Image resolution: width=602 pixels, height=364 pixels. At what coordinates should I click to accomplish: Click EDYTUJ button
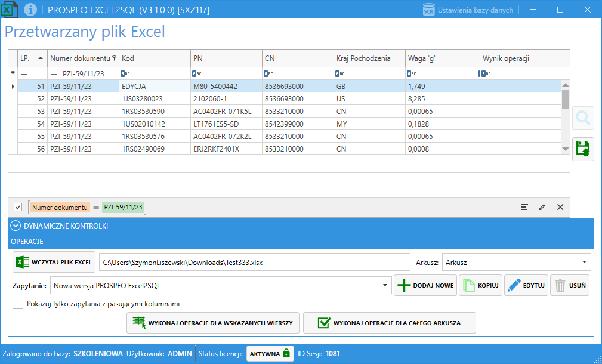(526, 285)
